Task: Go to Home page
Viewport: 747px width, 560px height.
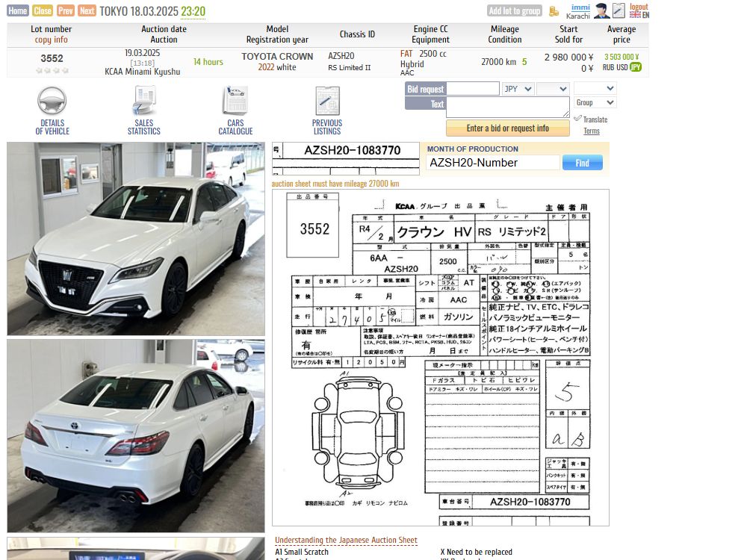Action: (x=18, y=10)
